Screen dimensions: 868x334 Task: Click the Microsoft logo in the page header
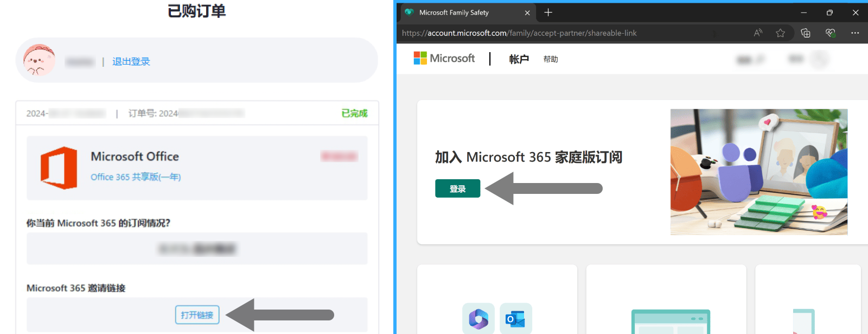tap(444, 58)
